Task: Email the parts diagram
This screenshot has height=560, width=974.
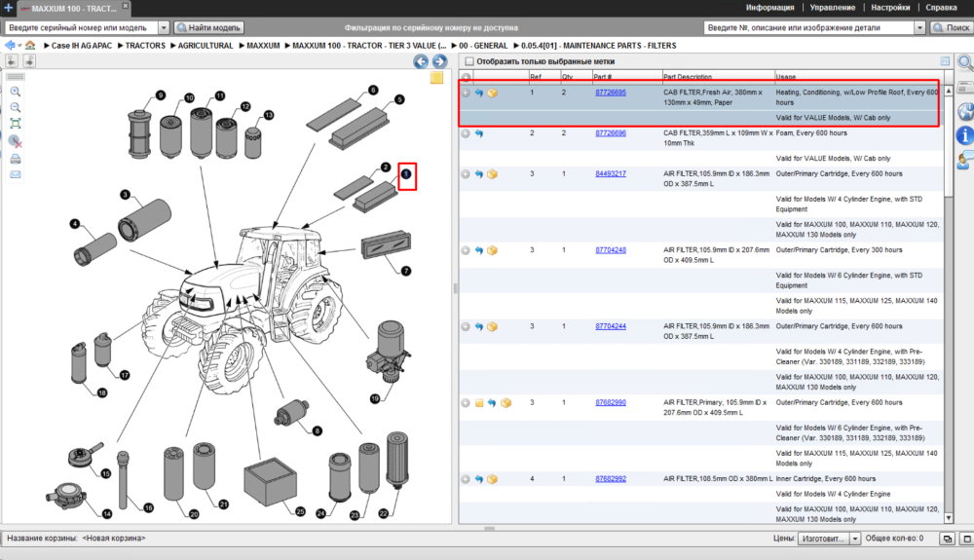Action: coord(16,174)
